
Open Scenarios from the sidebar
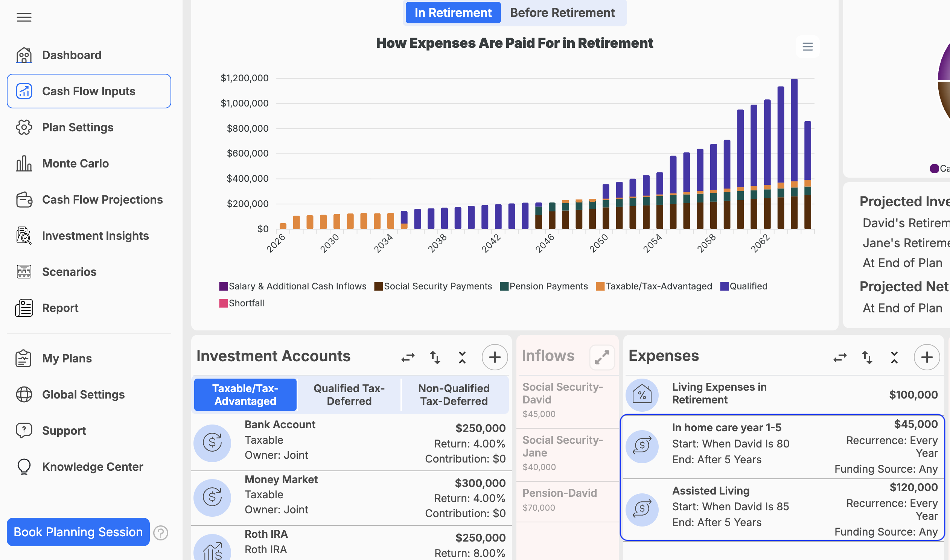[89, 272]
